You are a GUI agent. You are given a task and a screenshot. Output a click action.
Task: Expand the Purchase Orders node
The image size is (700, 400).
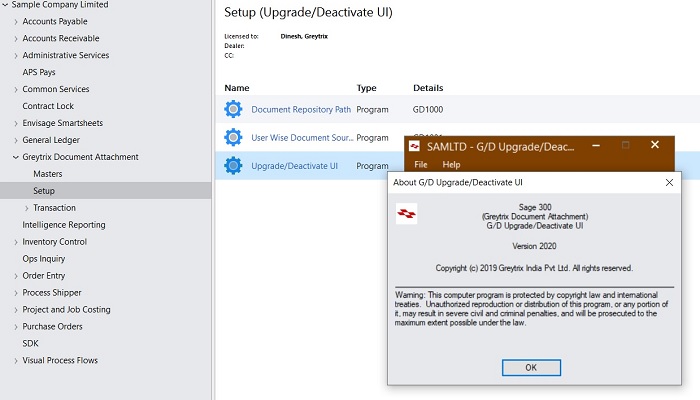click(x=16, y=327)
